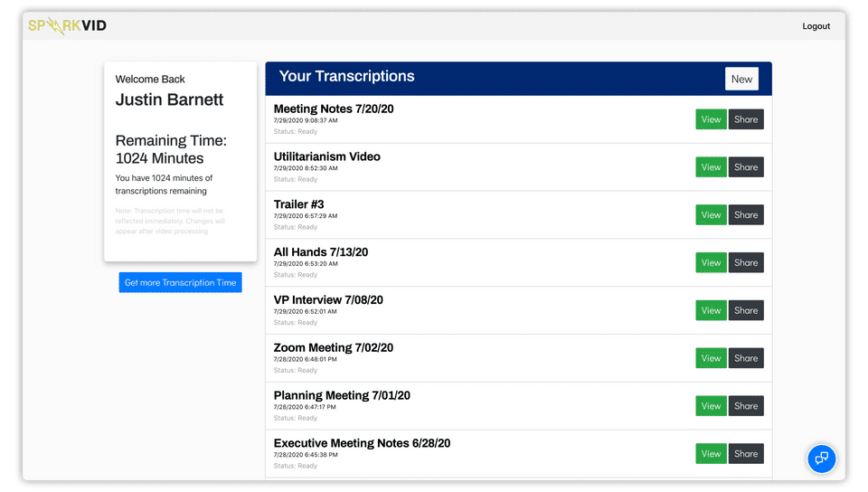Click Get more Transcription Time button
Viewport: 868px width, 492px height.
pyautogui.click(x=180, y=282)
